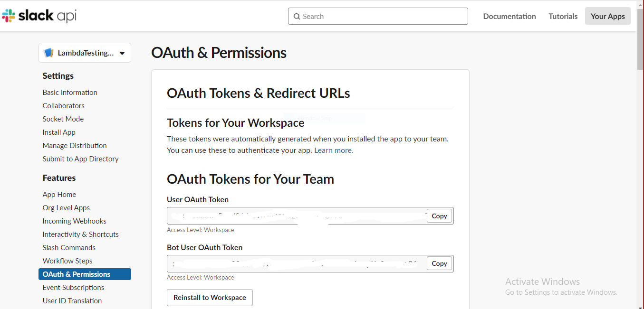
Task: Click the Tokens for Your Workspace heading
Action: (236, 123)
